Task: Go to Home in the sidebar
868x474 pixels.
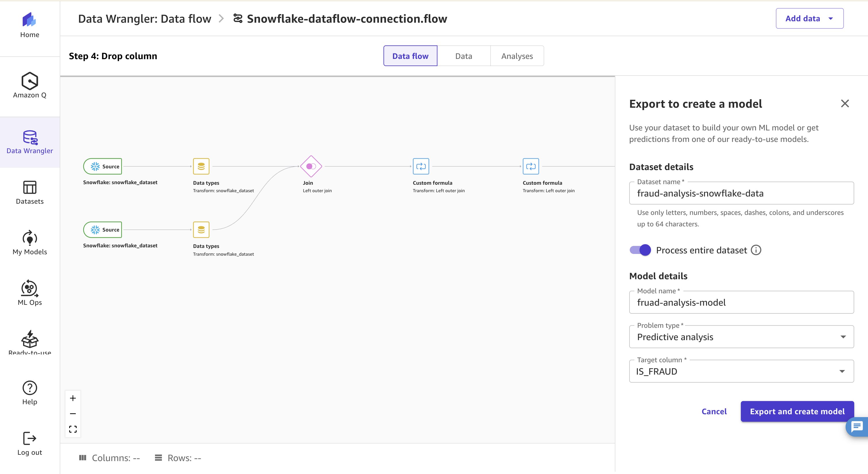Action: pyautogui.click(x=30, y=26)
